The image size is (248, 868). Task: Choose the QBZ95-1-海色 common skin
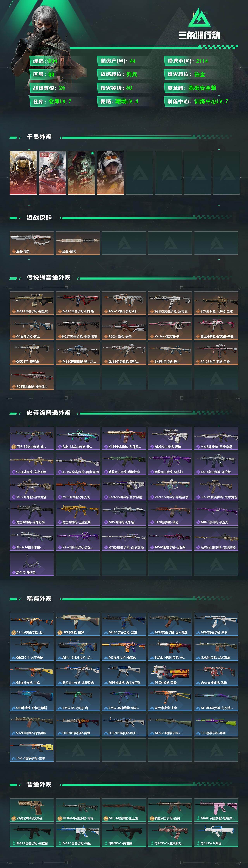216,835
